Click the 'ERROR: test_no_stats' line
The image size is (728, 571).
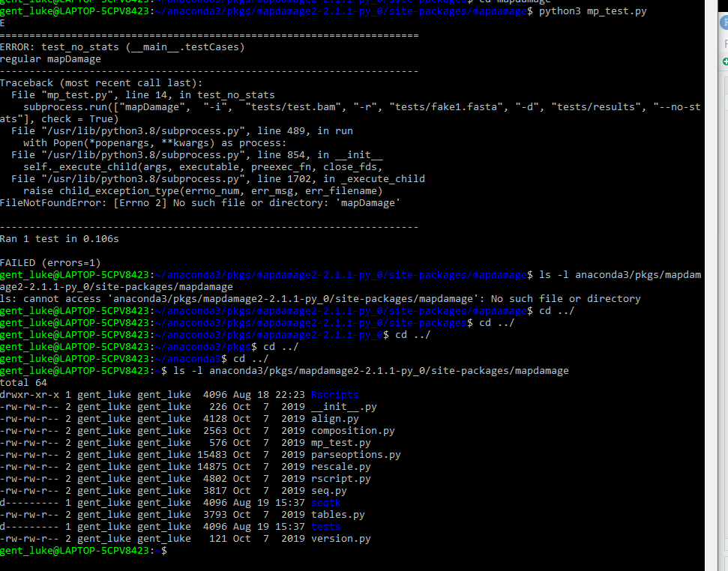tap(122, 47)
